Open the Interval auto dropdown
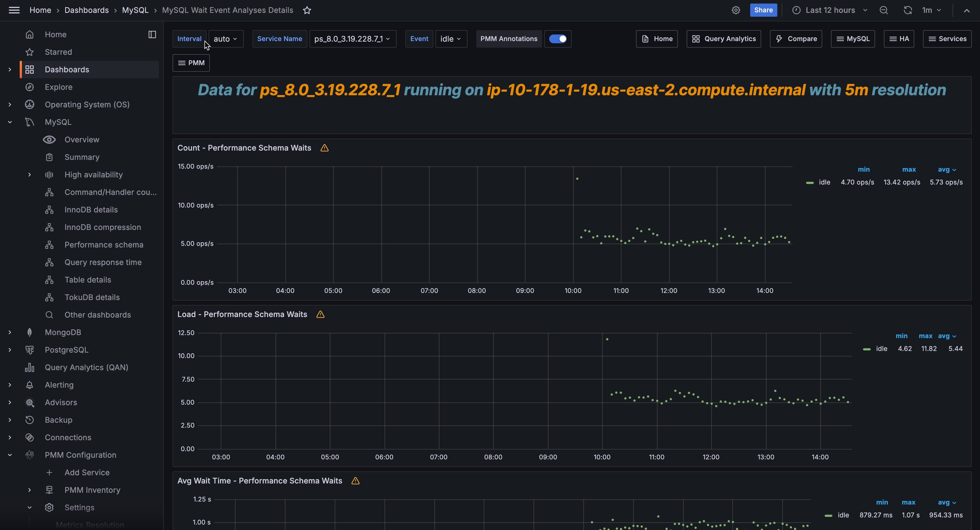The image size is (980, 530). (226, 39)
